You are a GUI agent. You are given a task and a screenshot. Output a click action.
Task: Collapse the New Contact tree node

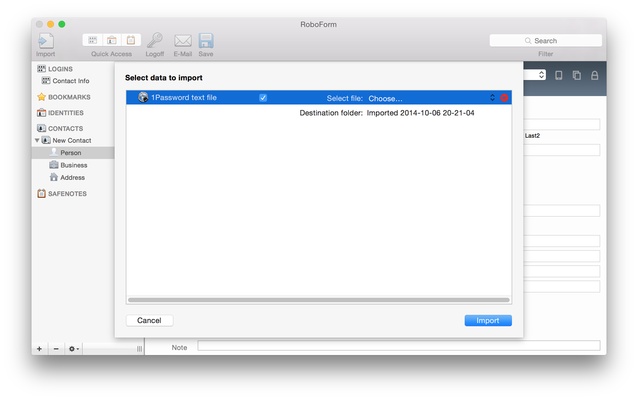37,140
